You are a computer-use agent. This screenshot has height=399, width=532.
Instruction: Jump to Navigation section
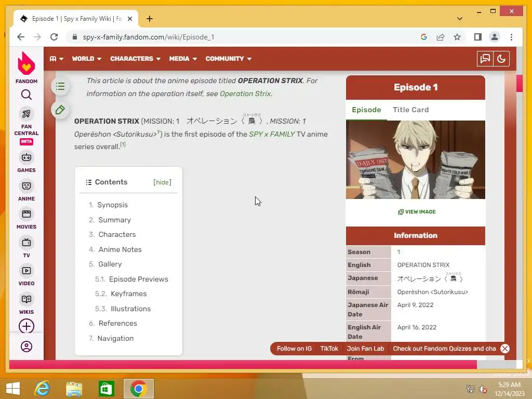pyautogui.click(x=115, y=339)
